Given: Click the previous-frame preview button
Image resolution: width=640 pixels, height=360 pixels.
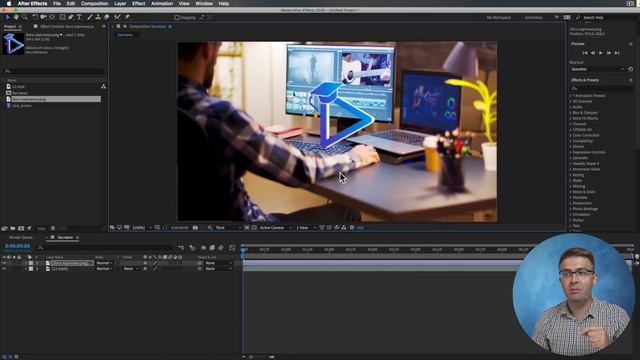Looking at the screenshot, I should pos(593,53).
